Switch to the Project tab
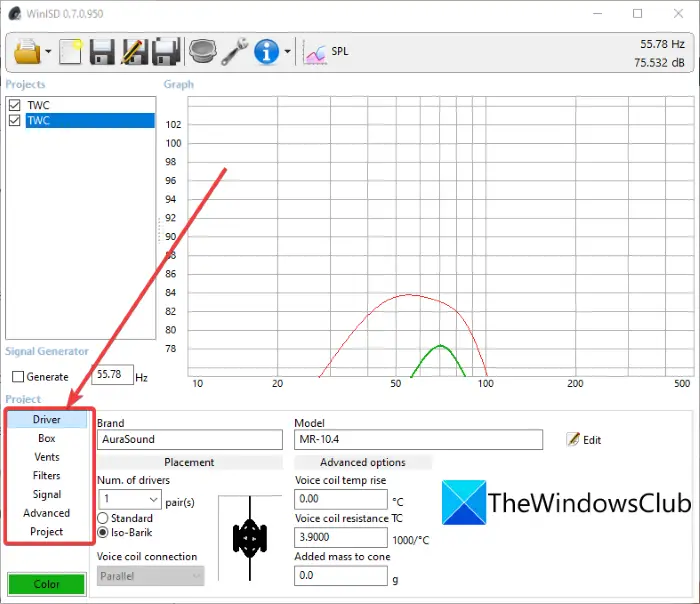Screen dimensions: 700x604 (x=47, y=532)
